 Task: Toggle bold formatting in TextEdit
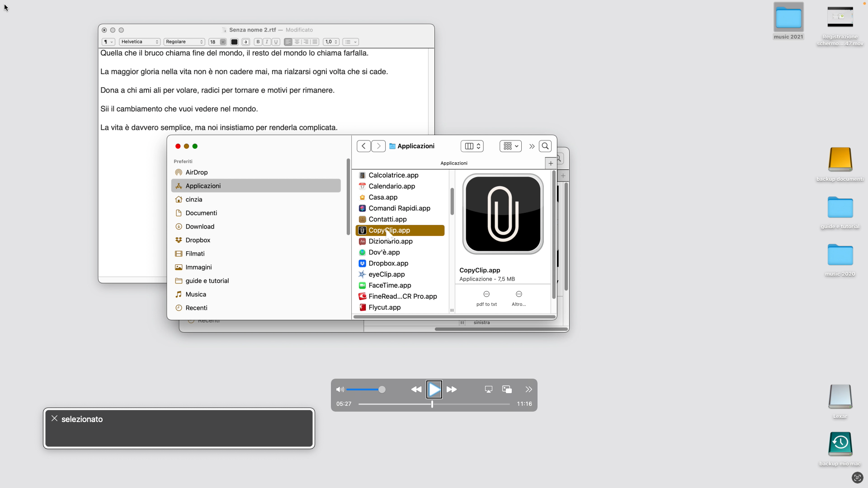[258, 42]
